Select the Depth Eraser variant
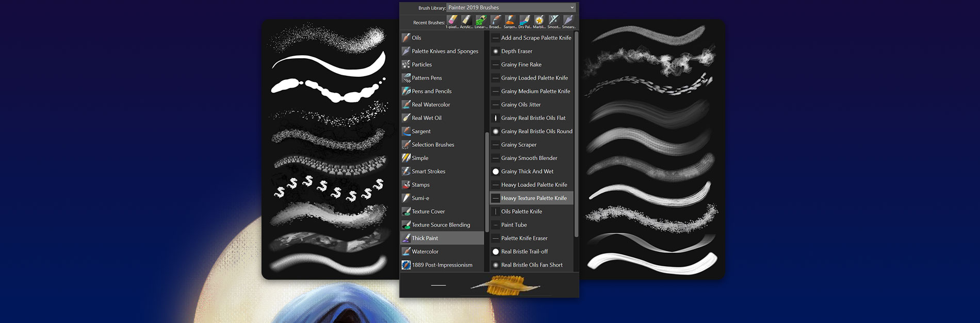This screenshot has height=323, width=980. 516,51
